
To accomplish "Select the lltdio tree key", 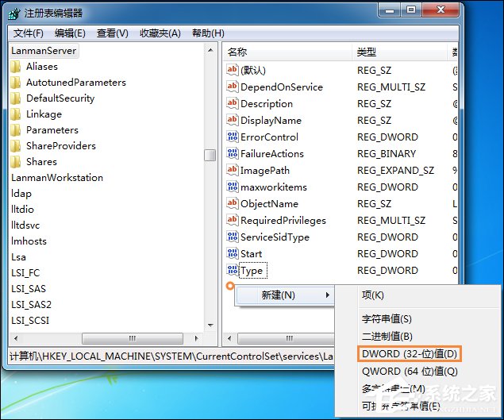I will pyautogui.click(x=22, y=210).
